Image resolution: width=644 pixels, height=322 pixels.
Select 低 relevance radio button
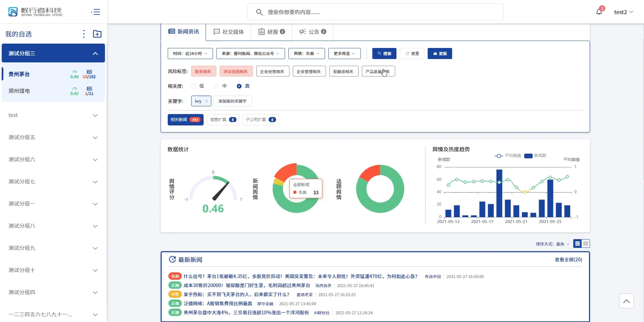(194, 86)
